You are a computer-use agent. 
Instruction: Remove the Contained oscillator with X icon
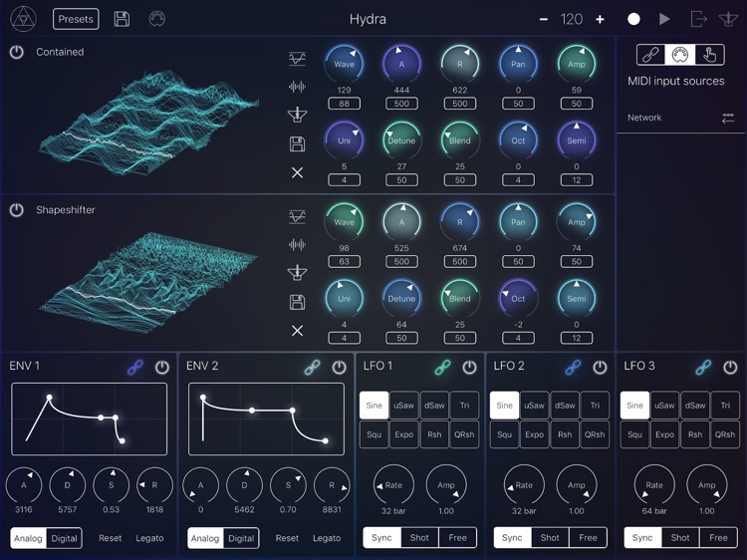(297, 172)
